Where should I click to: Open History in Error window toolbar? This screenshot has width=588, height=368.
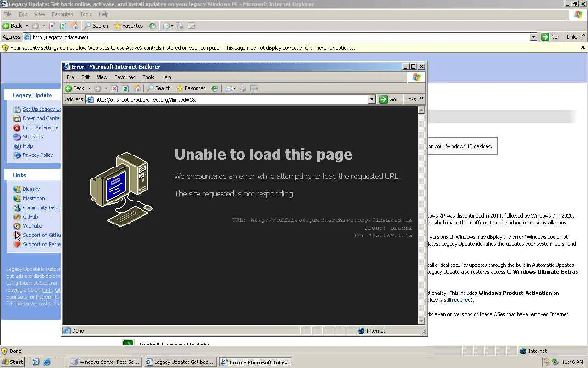pos(215,88)
